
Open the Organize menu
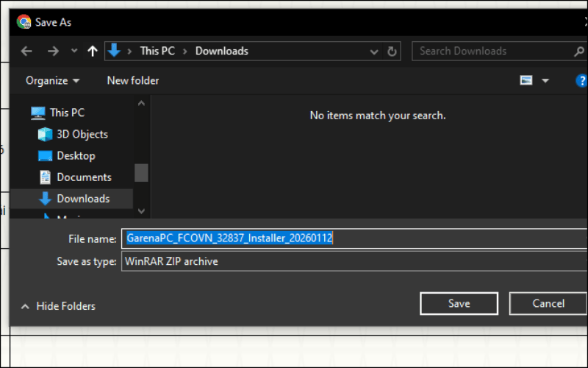point(52,81)
